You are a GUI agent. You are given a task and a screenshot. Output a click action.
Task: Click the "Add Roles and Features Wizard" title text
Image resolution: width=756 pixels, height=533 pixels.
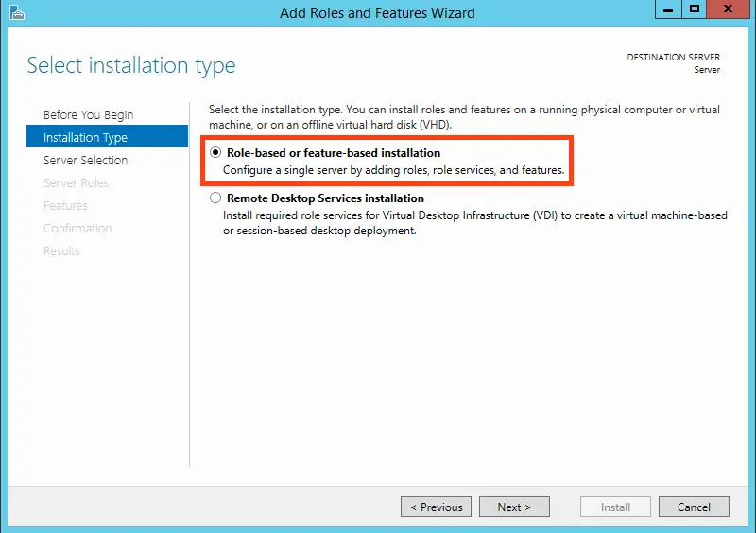point(377,13)
